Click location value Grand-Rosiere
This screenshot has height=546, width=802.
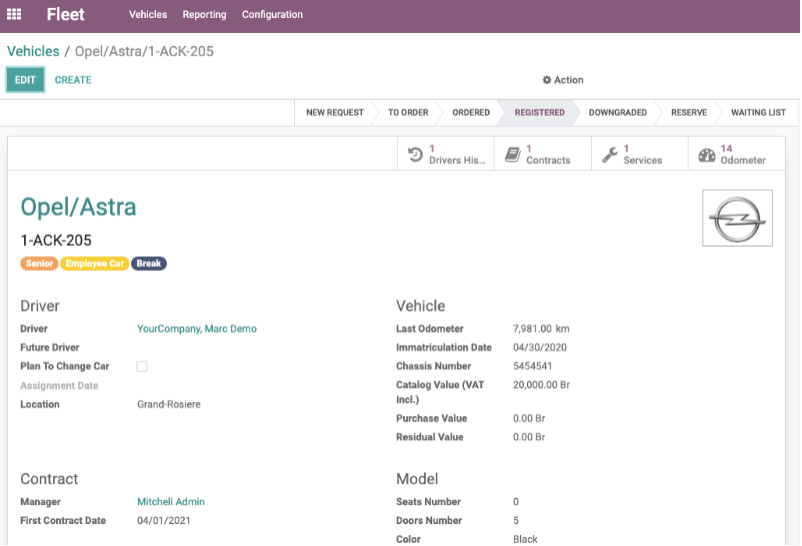169,405
